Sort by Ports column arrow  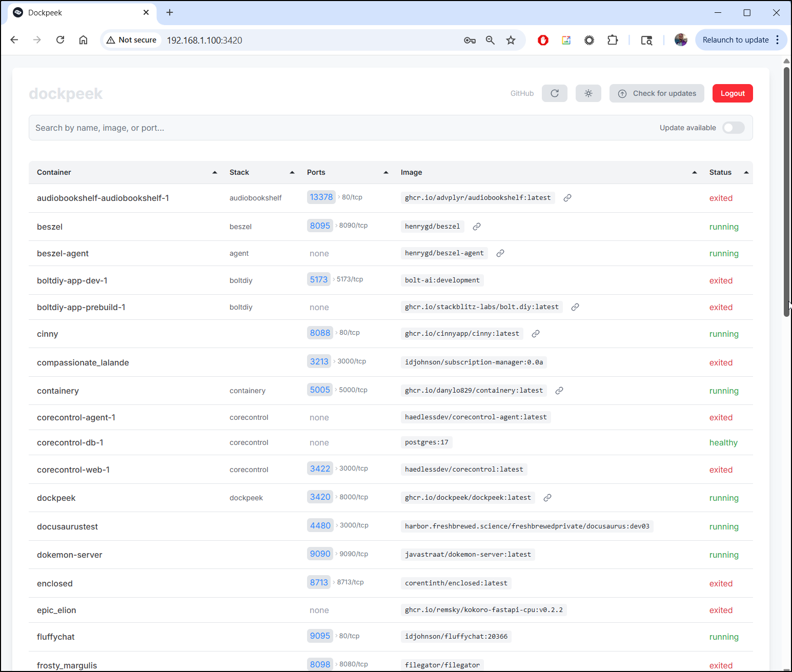[x=386, y=172]
